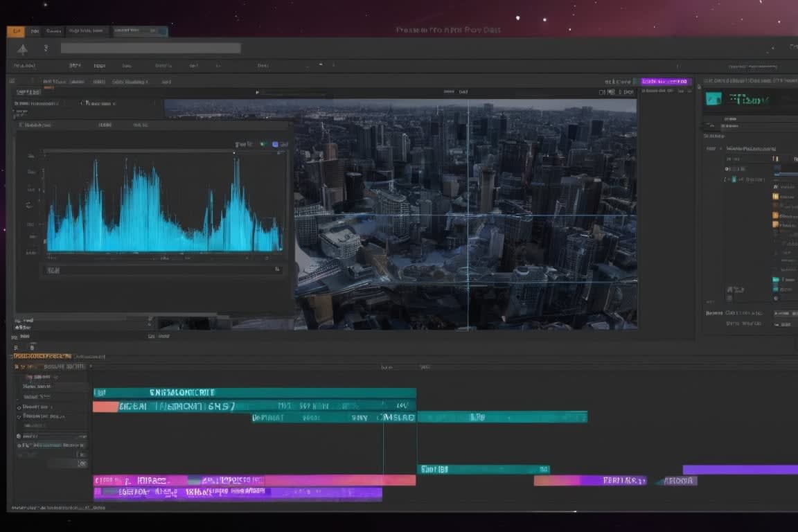Select the top teal clip in the timeline
The width and height of the screenshot is (798, 532).
click(x=254, y=392)
